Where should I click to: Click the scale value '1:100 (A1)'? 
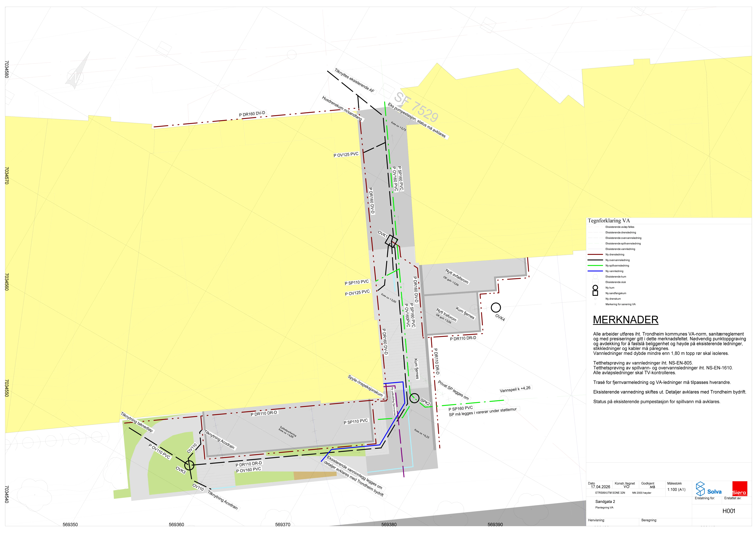point(676,490)
